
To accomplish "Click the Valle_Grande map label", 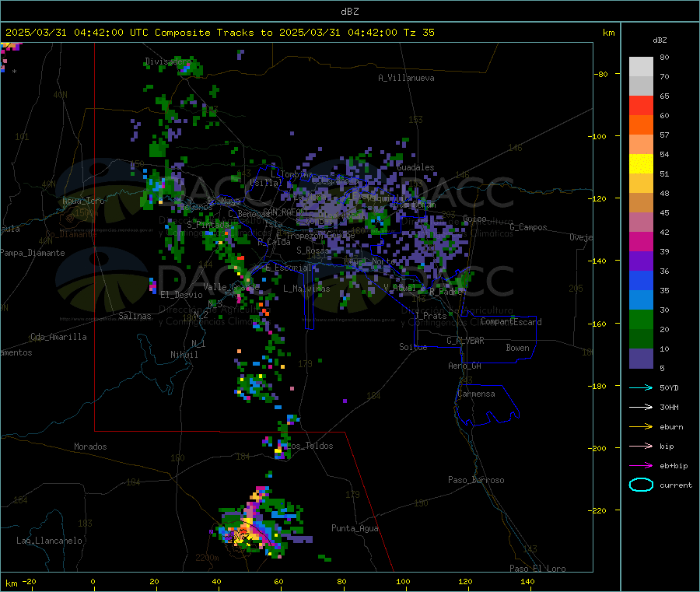I will coord(231,287).
